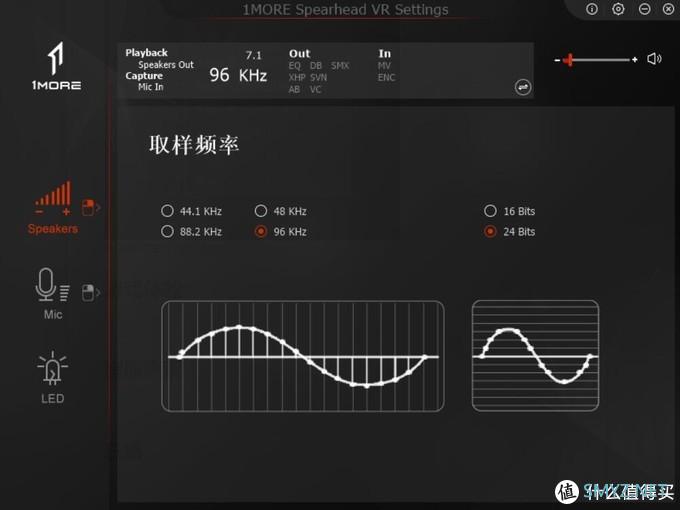
Task: Click the DB output indicator
Action: click(x=316, y=66)
